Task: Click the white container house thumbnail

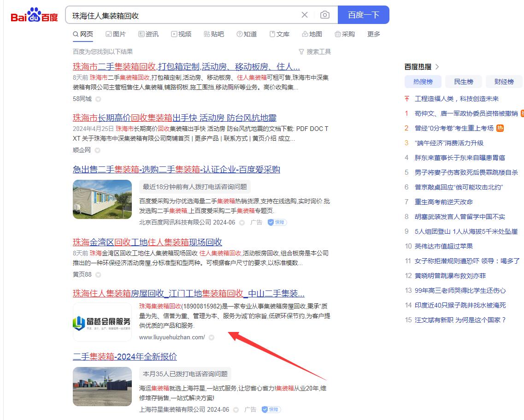Action: point(102,199)
